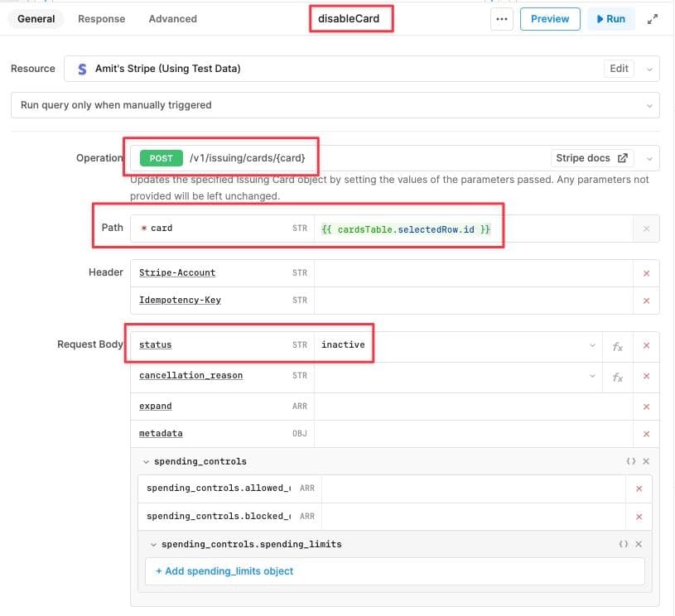
Task: Open the fx editor for status
Action: click(616, 345)
